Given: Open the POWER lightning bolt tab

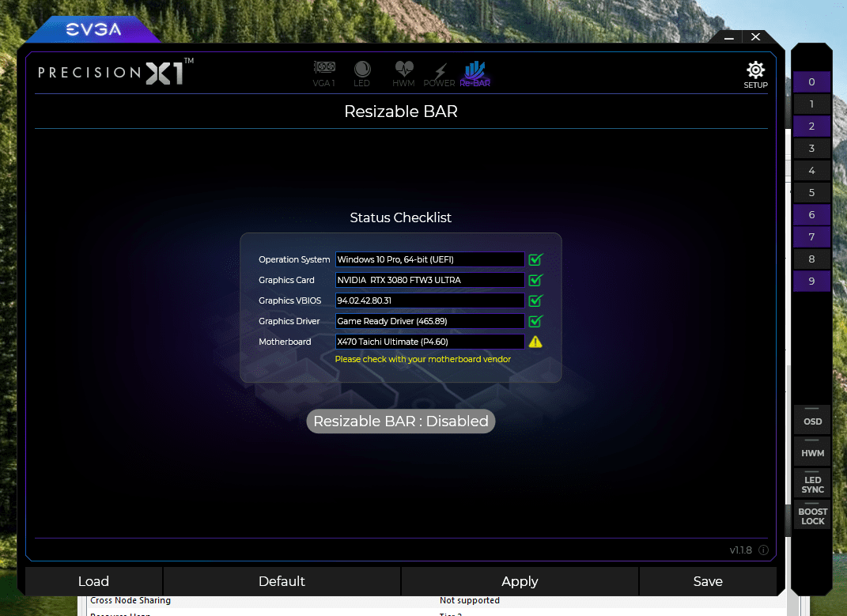Looking at the screenshot, I should click(439, 74).
